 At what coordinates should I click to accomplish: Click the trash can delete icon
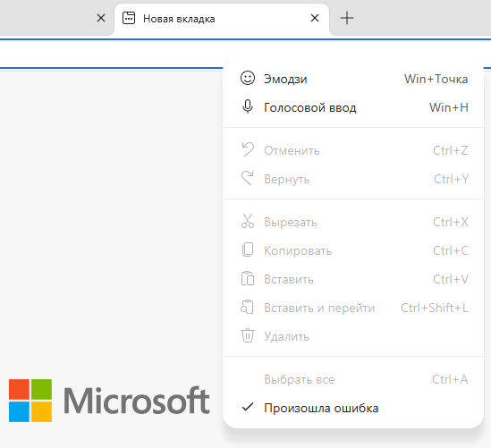pyautogui.click(x=248, y=335)
